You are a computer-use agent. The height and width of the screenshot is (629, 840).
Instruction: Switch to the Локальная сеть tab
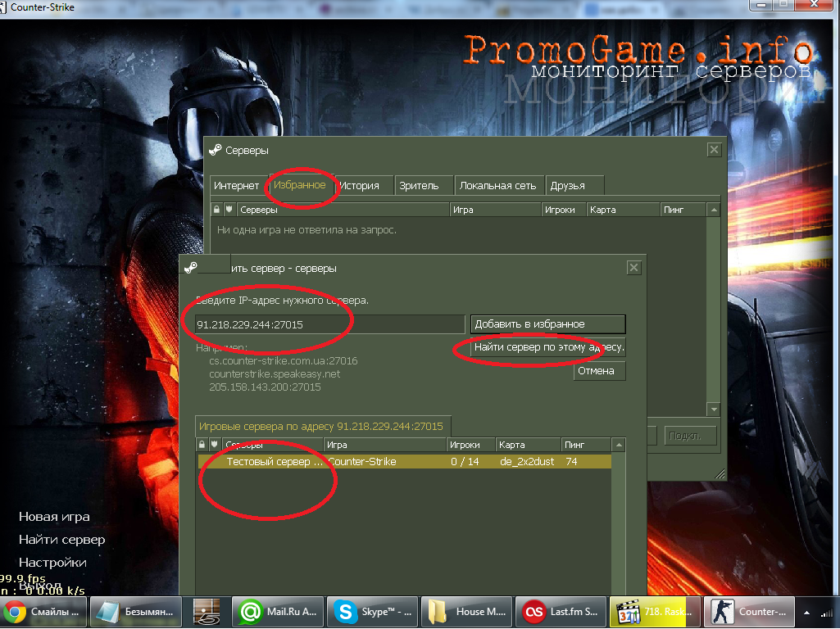(x=499, y=185)
